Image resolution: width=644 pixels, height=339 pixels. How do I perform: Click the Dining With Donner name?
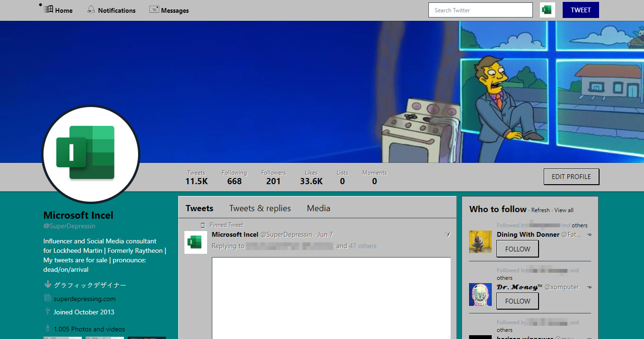[528, 234]
